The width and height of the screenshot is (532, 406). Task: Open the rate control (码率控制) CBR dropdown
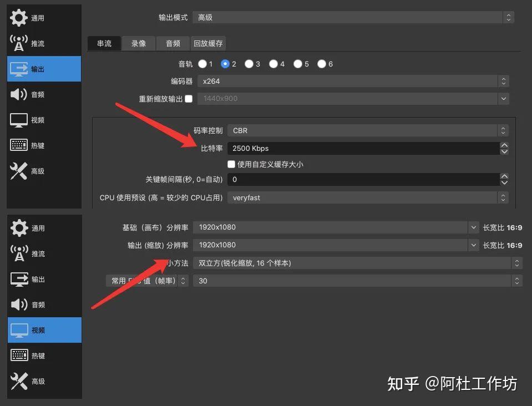(x=368, y=130)
